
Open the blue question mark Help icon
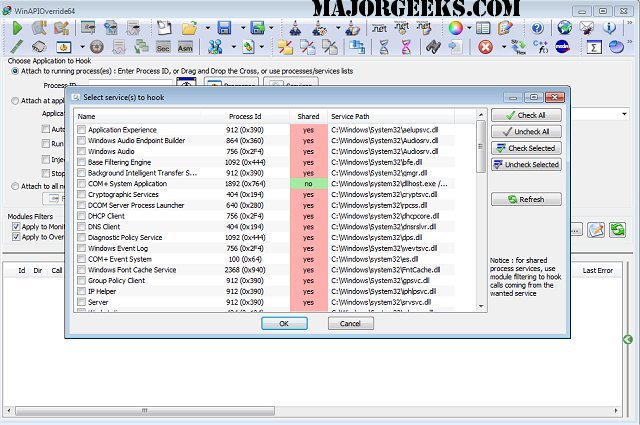coord(538,28)
